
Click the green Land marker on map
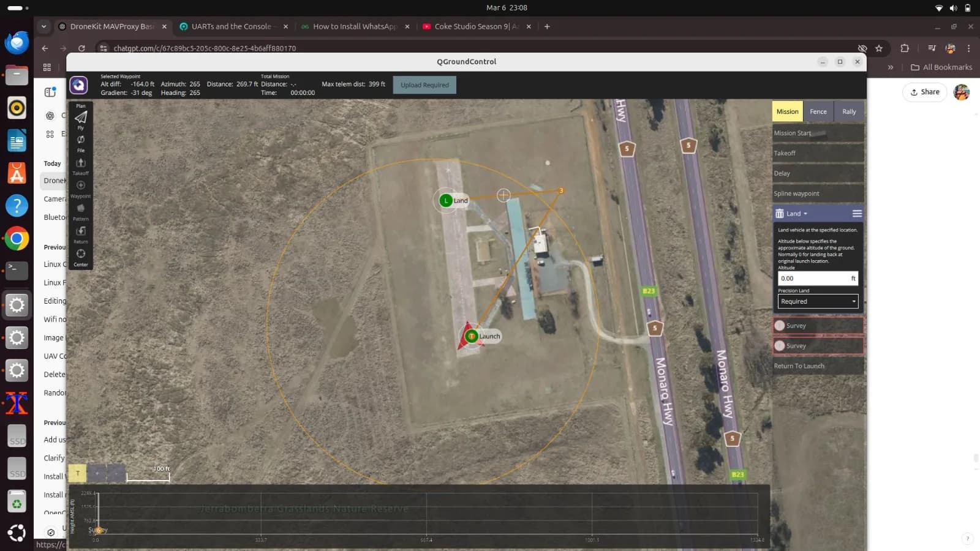click(446, 200)
